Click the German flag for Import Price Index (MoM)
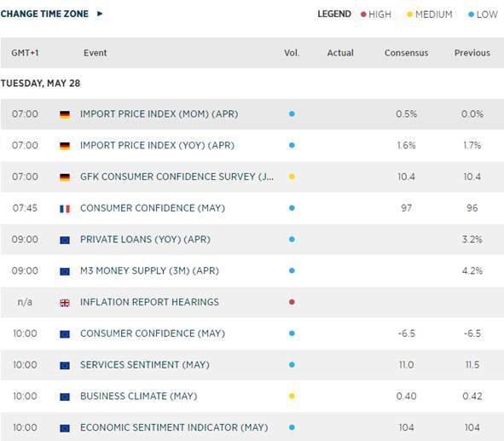 click(65, 114)
